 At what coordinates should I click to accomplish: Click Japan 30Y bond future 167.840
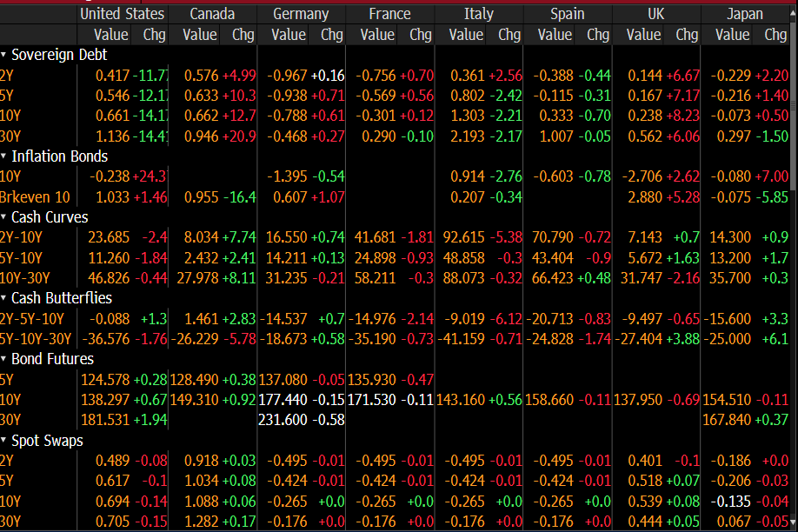click(x=727, y=420)
